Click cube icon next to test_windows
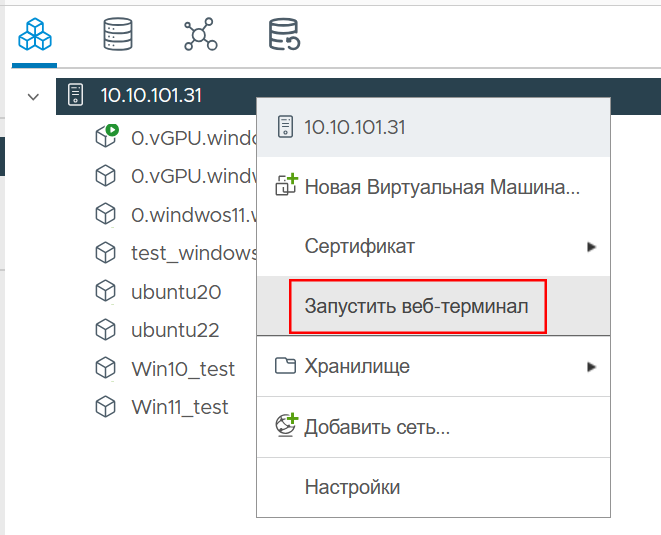Image resolution: width=661 pixels, height=535 pixels. point(105,253)
